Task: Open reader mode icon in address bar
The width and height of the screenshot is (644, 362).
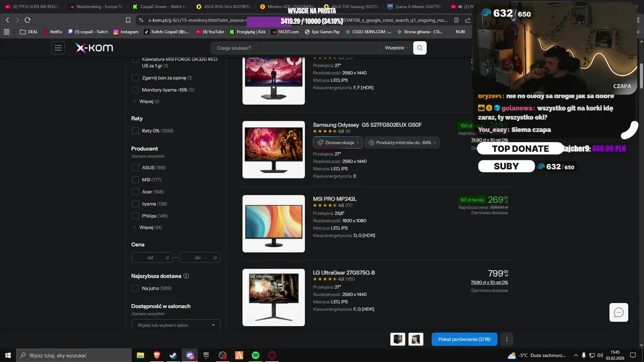Action: (x=456, y=20)
